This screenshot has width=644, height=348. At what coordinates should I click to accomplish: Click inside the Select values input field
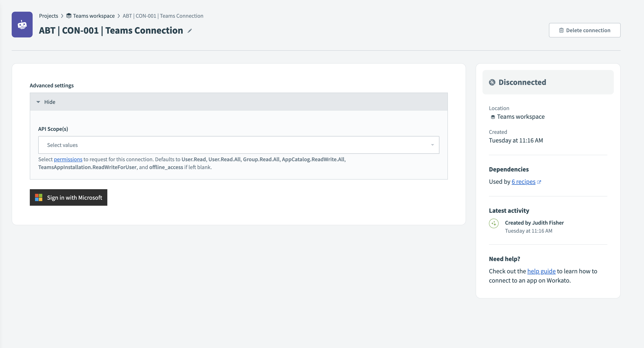[175, 145]
